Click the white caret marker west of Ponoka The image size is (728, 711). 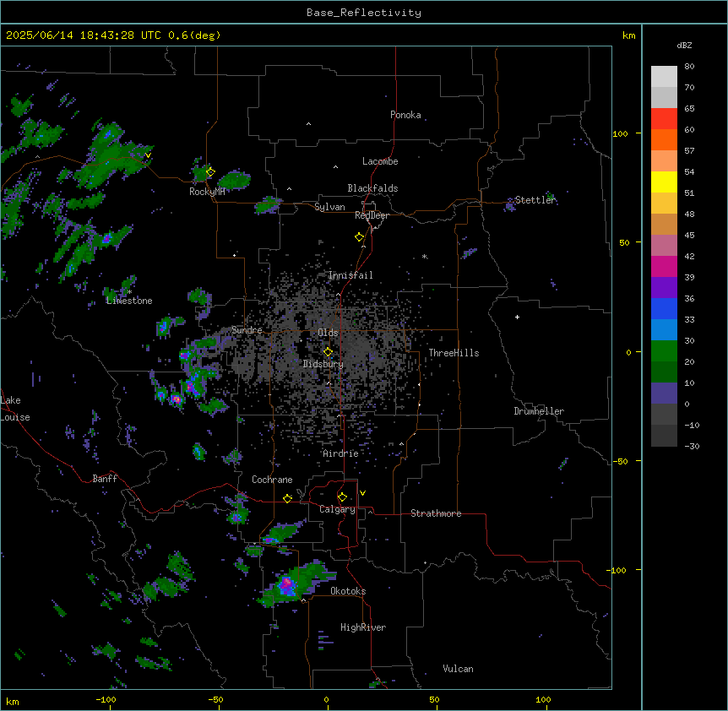308,124
